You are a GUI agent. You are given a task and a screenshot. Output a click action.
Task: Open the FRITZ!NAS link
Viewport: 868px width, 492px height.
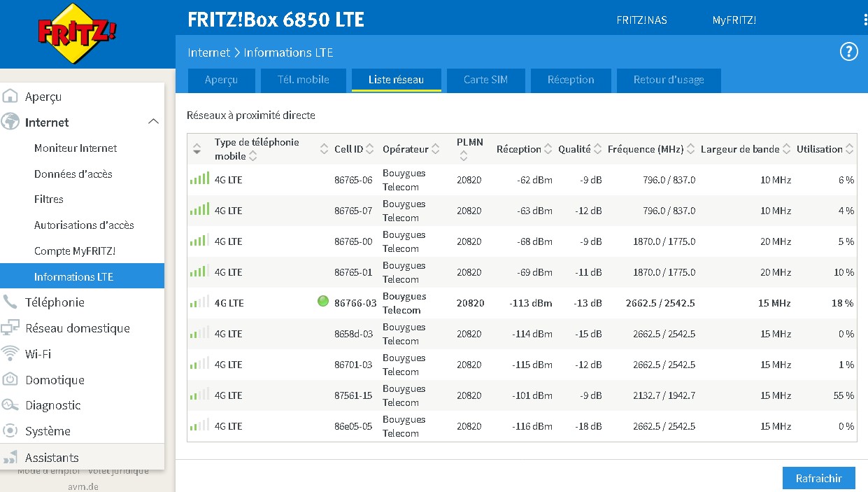641,20
